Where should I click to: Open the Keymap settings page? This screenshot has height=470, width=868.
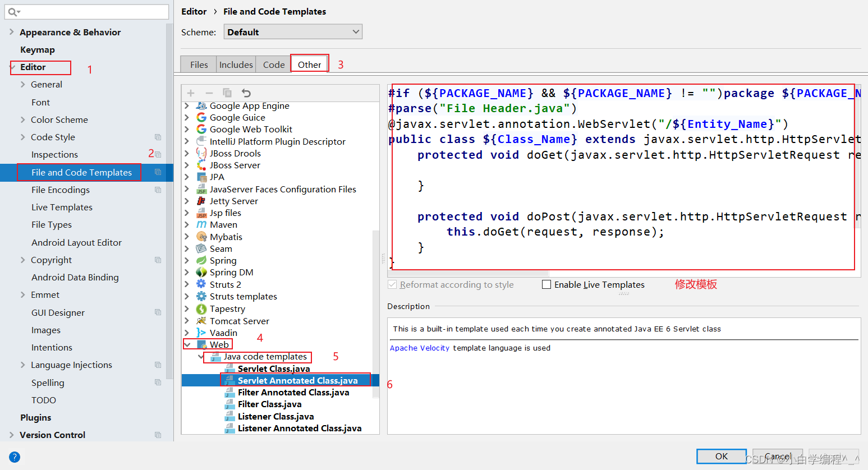click(x=38, y=49)
